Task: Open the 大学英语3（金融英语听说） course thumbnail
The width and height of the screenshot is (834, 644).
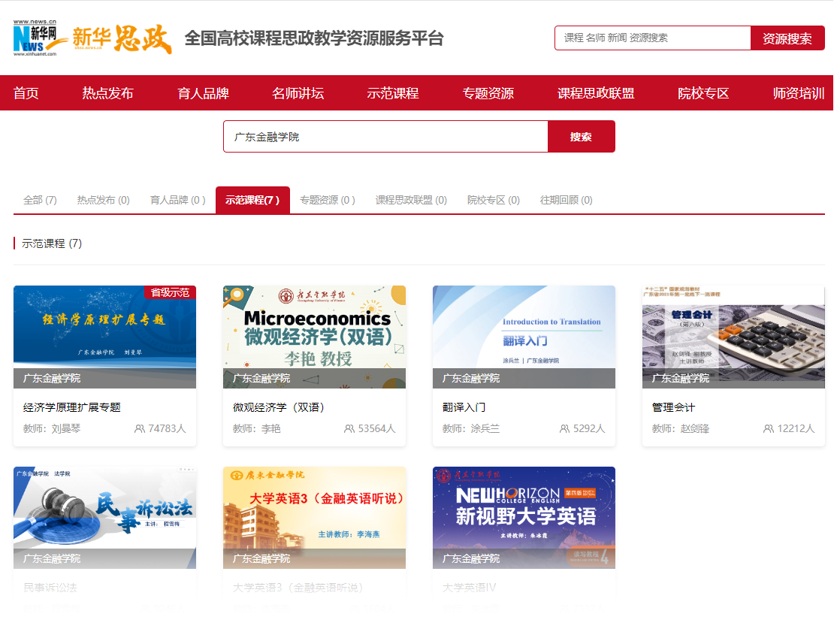Action: coord(314,518)
